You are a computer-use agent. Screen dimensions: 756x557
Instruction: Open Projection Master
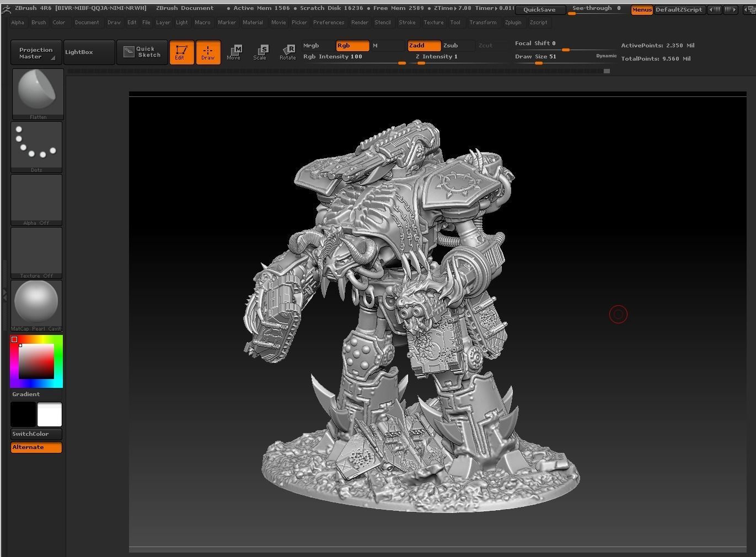36,52
